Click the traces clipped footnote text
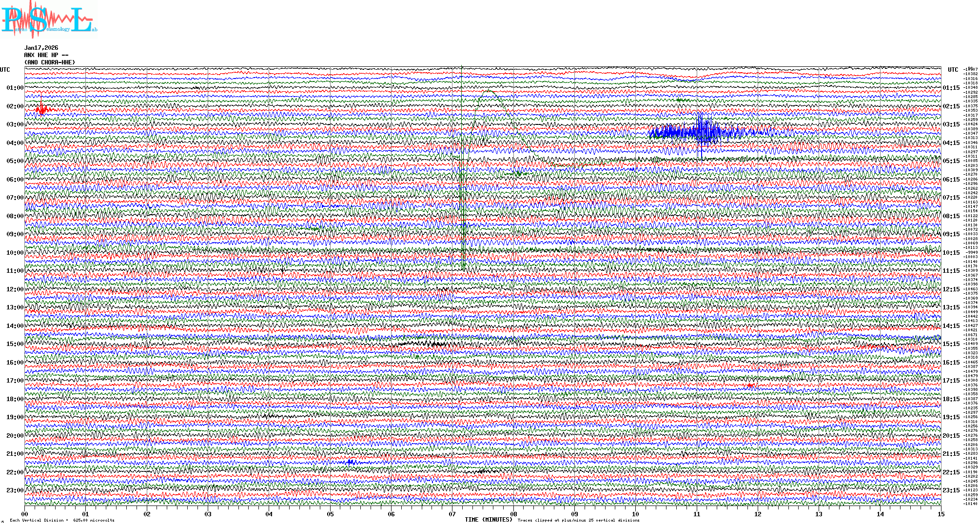The width and height of the screenshot is (980, 527). click(x=578, y=520)
